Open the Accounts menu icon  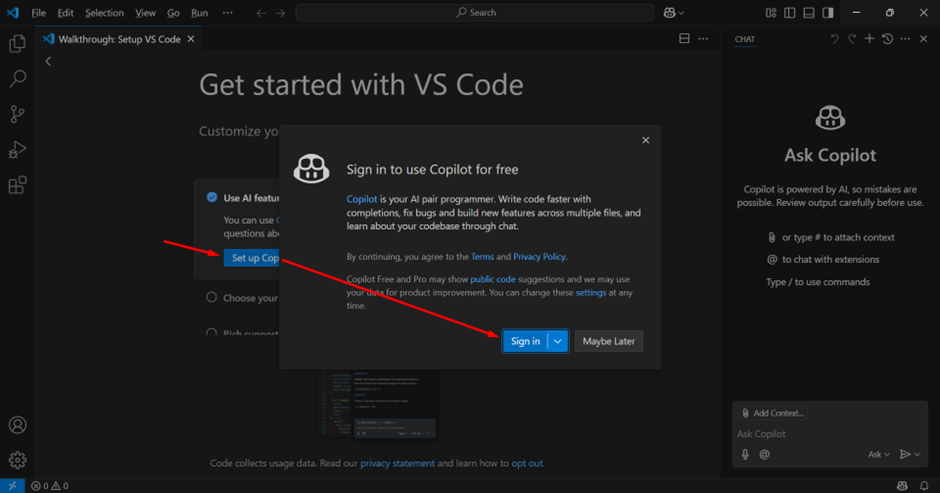17,425
